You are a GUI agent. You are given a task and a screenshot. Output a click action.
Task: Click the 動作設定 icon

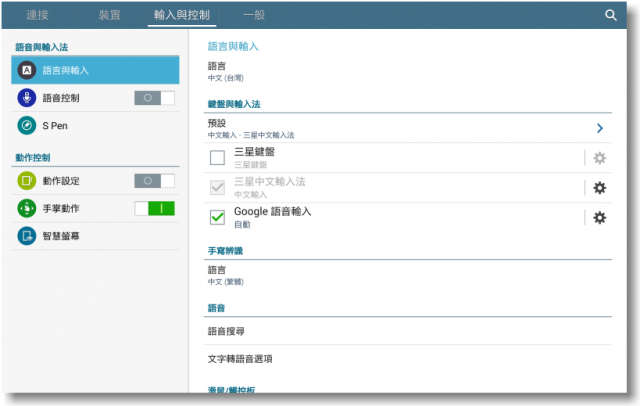pyautogui.click(x=27, y=181)
